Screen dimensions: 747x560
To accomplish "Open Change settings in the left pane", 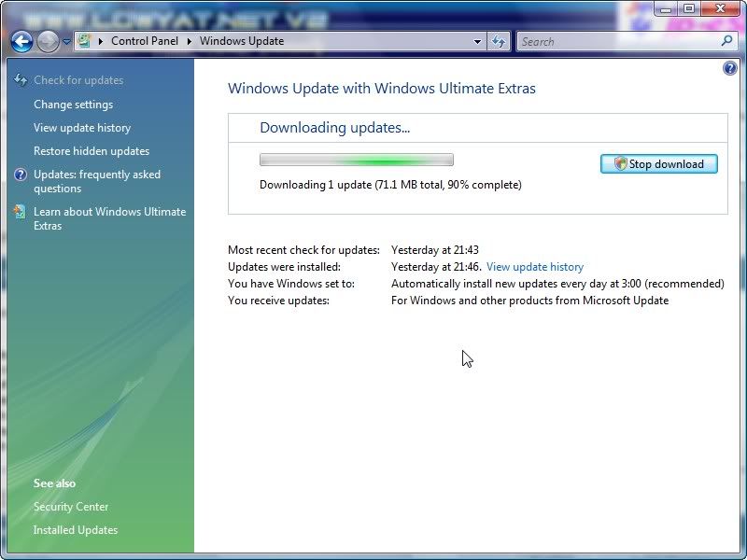I will (73, 105).
